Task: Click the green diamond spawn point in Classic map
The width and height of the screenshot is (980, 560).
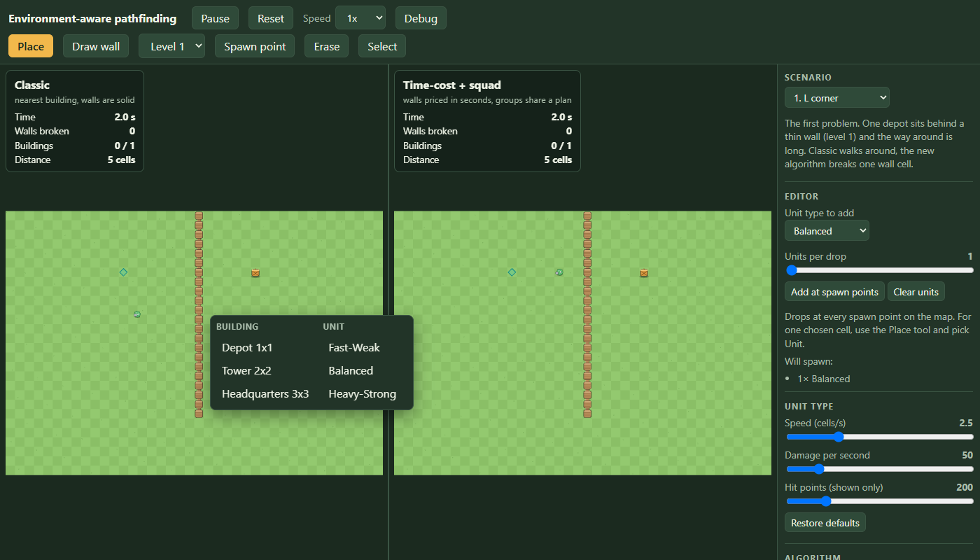Action: (x=123, y=272)
